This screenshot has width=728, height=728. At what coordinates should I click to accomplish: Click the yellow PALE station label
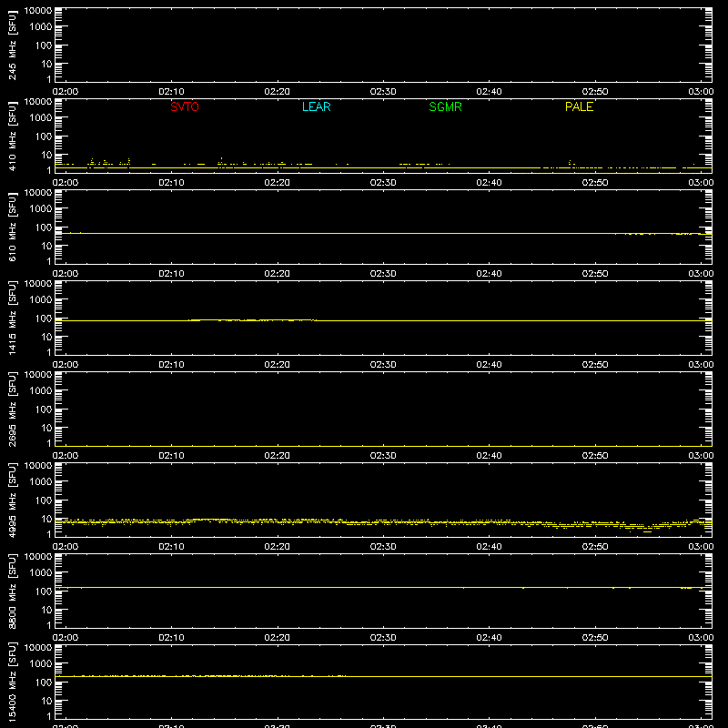tap(579, 106)
